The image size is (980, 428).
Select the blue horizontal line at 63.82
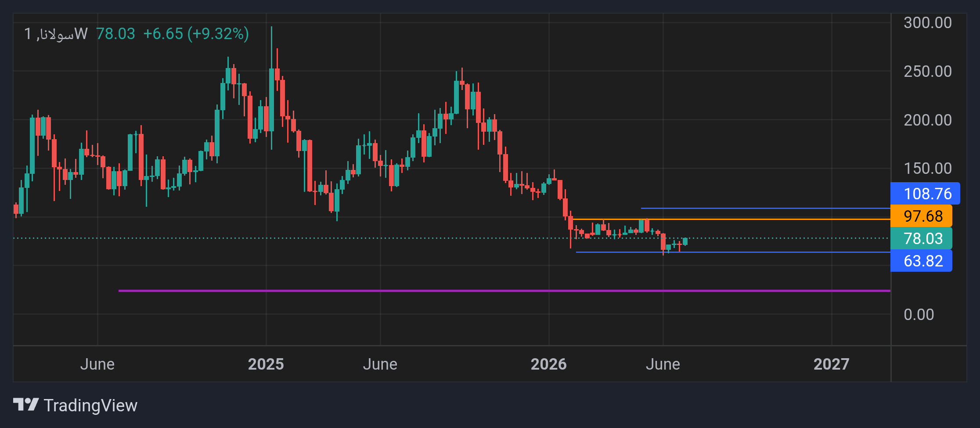click(733, 252)
